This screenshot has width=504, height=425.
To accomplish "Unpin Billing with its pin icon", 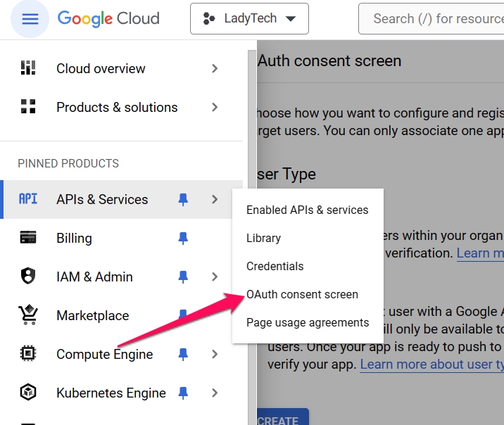I will click(183, 238).
